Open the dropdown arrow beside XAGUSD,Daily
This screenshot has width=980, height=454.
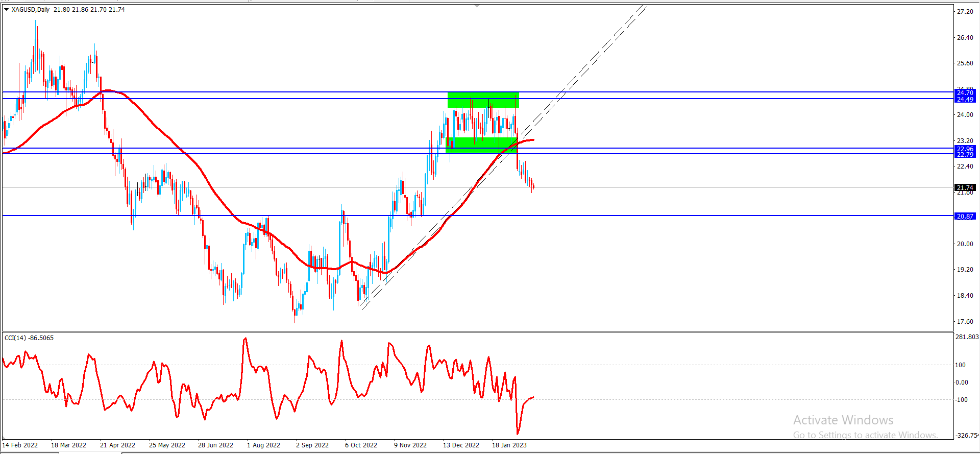tap(6, 9)
